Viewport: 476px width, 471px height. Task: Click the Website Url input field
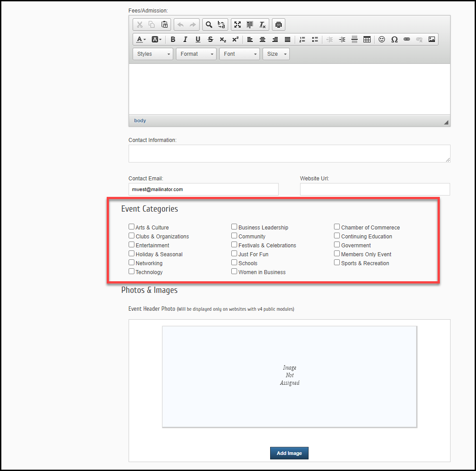[x=375, y=189]
